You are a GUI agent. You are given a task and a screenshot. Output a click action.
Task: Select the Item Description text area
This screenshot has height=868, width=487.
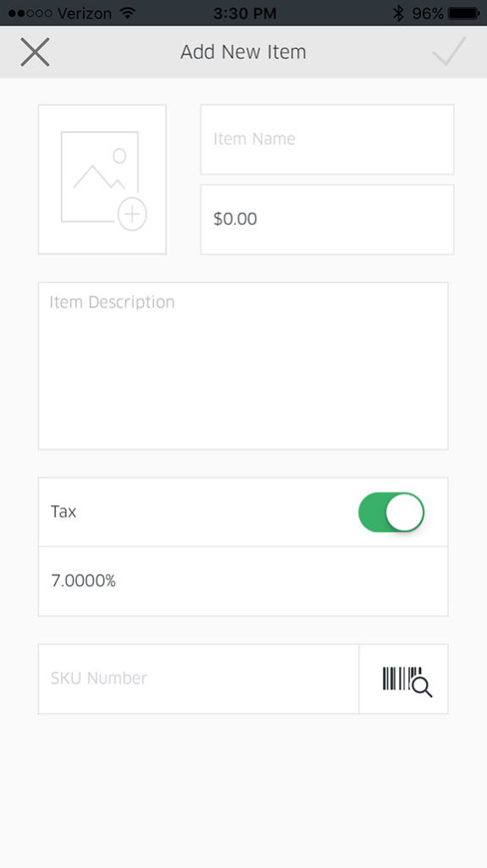point(243,366)
